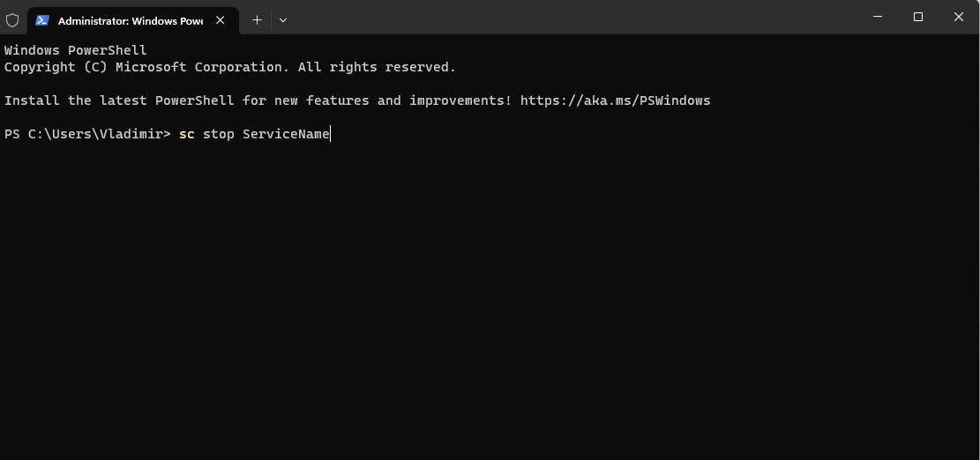This screenshot has height=460, width=980.
Task: Click the empty title bar space
Action: coord(573,18)
